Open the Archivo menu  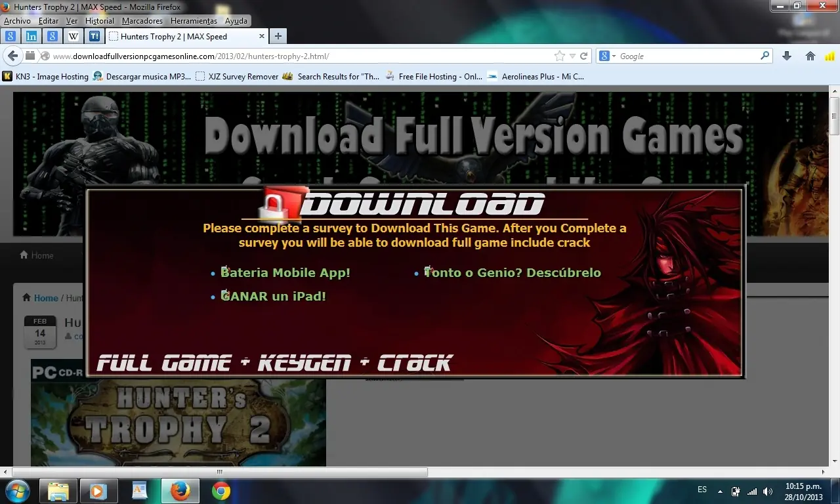[x=17, y=21]
